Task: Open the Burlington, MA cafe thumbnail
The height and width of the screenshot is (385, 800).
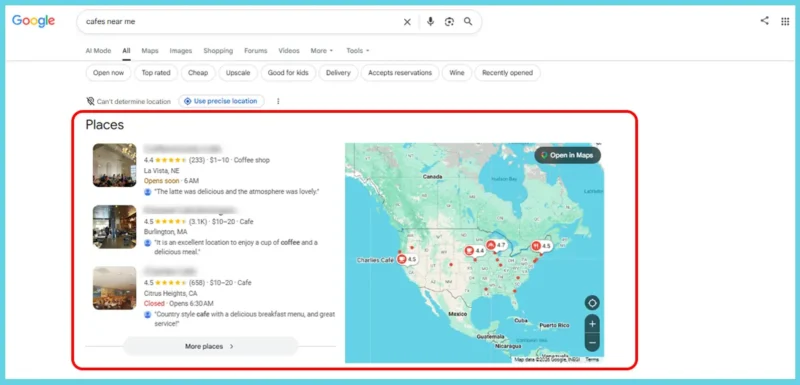Action: 114,226
